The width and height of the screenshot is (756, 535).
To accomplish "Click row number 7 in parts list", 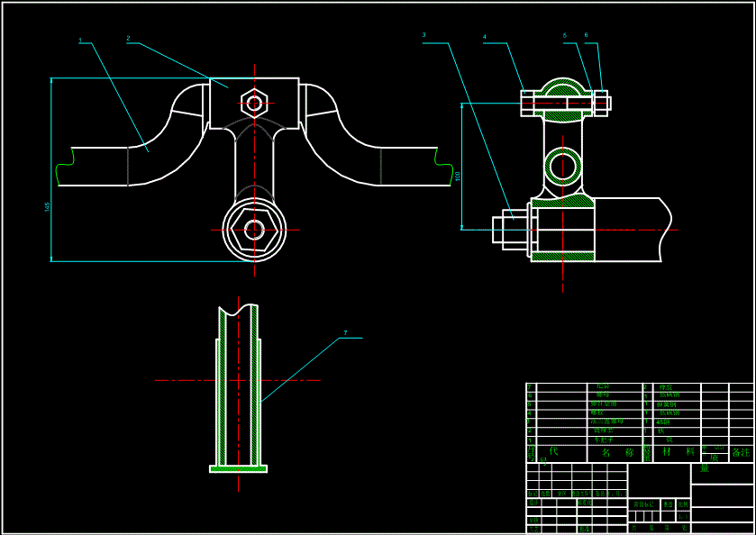I will 530,387.
